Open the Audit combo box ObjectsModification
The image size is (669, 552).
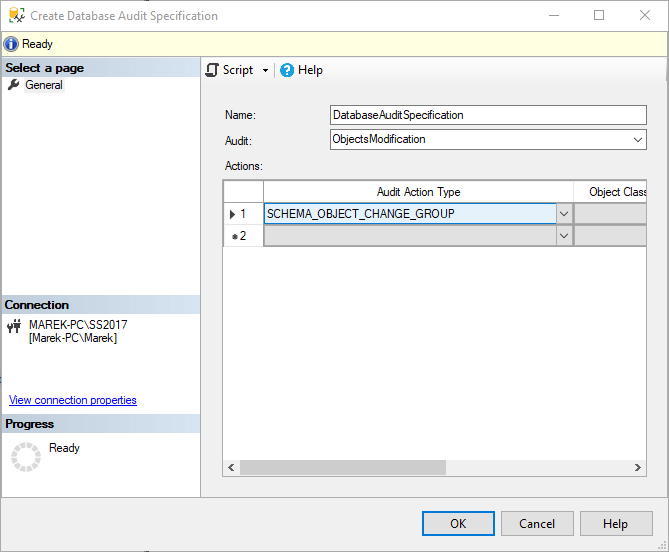[488, 139]
